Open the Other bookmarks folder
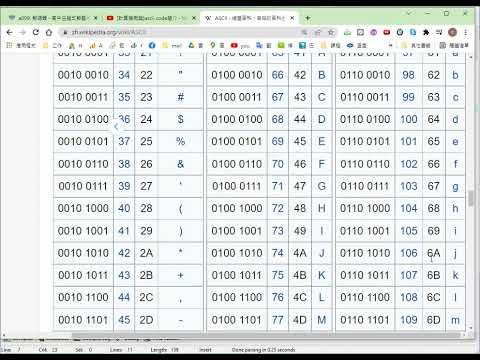This screenshot has height=360, width=480. coord(416,45)
